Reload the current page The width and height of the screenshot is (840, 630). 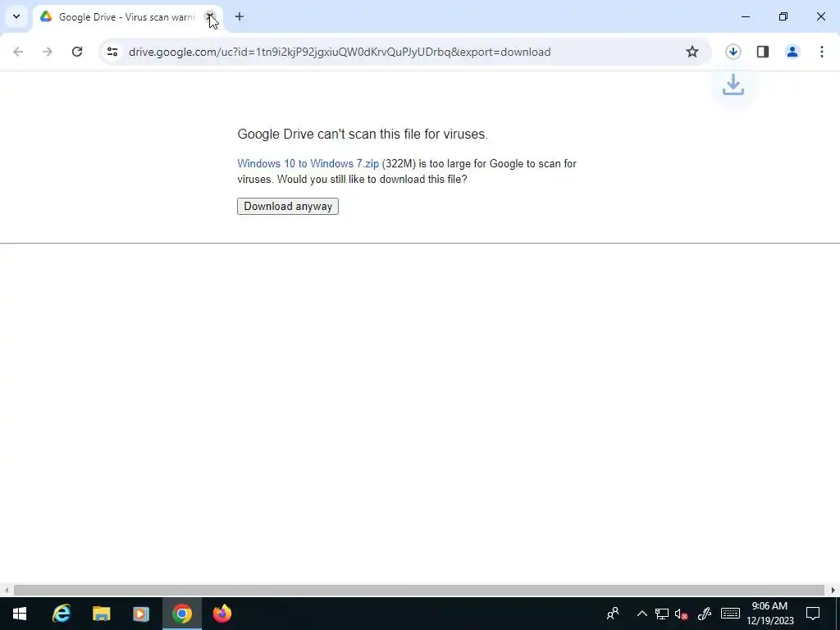click(x=77, y=52)
